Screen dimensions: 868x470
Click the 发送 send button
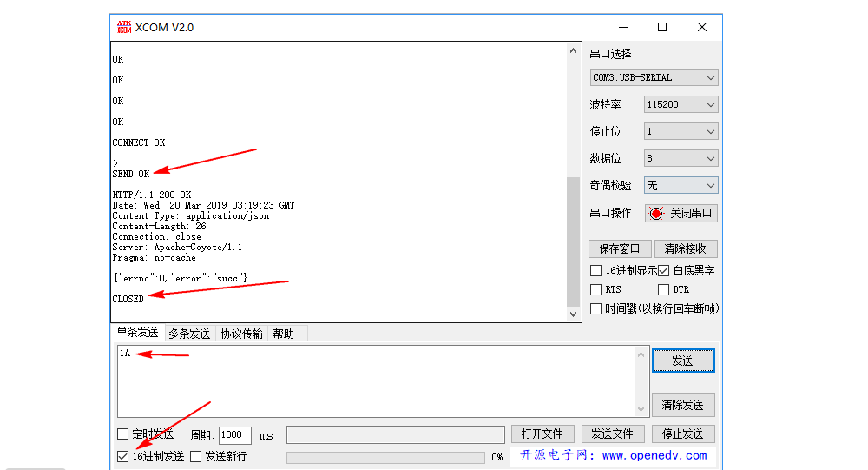(x=682, y=361)
